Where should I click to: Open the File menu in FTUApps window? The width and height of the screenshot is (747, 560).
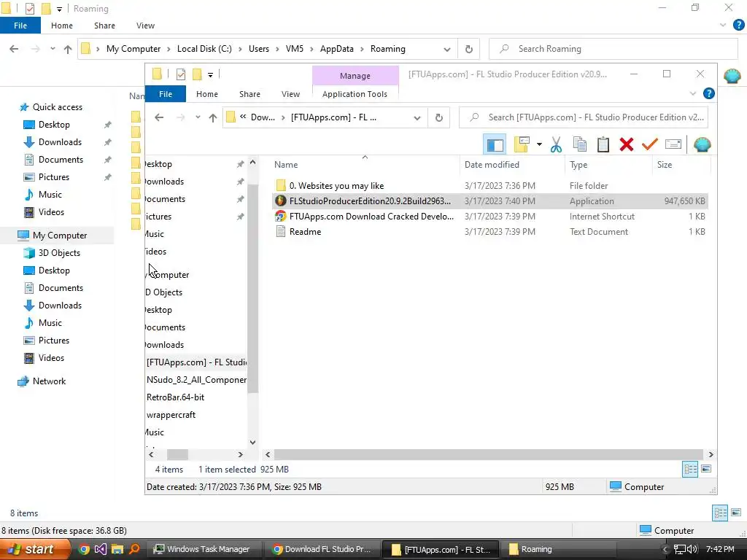click(x=166, y=94)
